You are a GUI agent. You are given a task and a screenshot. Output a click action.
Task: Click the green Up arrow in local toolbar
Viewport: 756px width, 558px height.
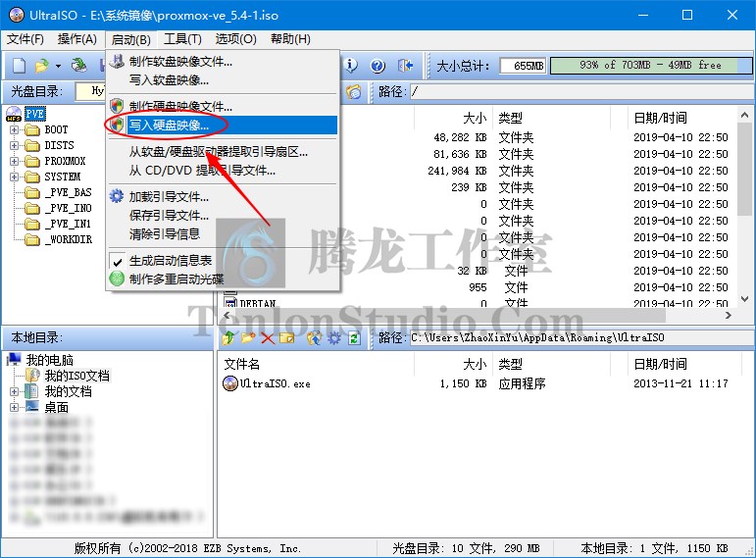tap(228, 337)
